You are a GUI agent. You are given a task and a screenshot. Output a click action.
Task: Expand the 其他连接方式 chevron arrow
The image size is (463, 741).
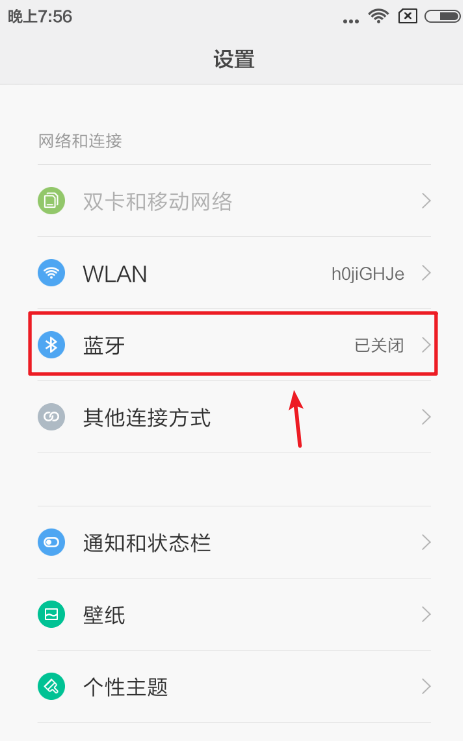(426, 417)
